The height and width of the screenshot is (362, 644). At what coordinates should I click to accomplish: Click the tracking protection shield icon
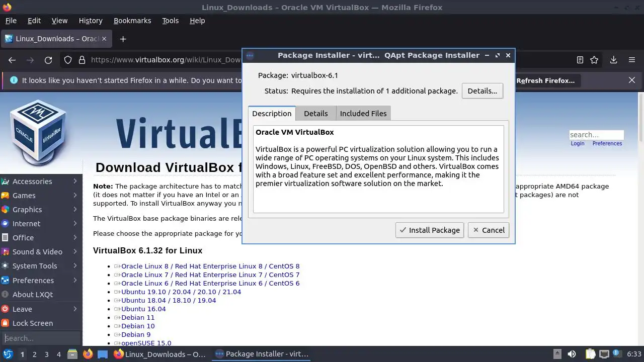click(68, 60)
